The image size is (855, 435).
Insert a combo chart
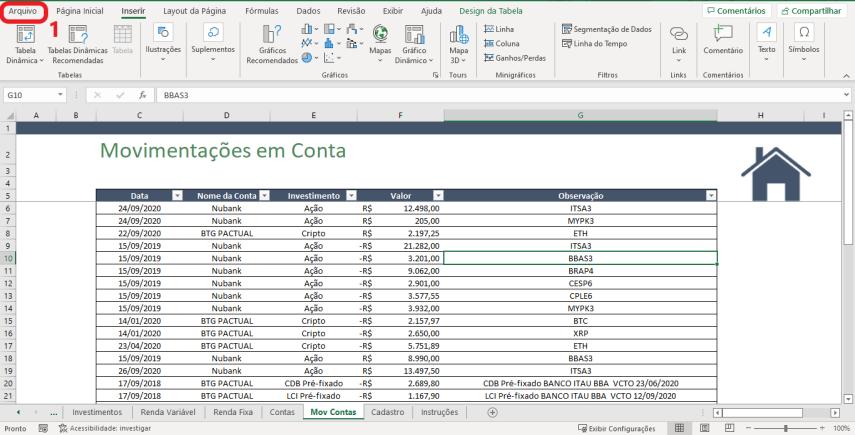[x=355, y=43]
